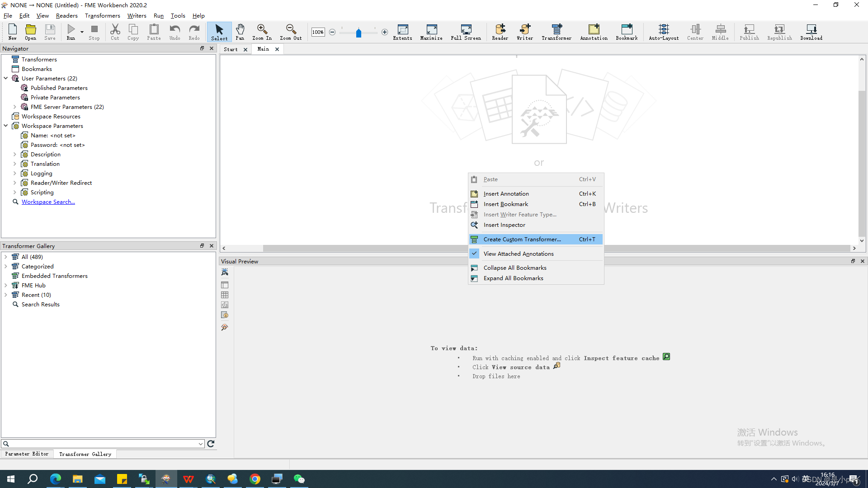Open the Run button dropdown arrow

[x=82, y=32]
